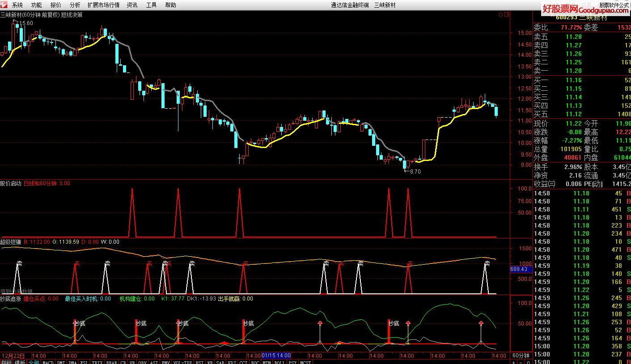Click the 收益(三) 0.006 value
631x364 pixels.
[x=573, y=184]
